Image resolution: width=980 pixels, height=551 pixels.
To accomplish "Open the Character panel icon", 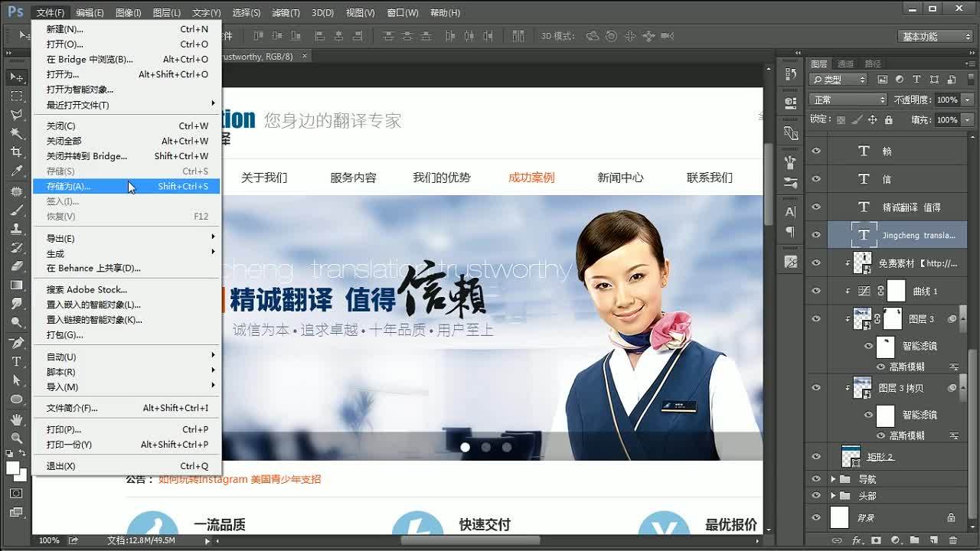I will (789, 211).
